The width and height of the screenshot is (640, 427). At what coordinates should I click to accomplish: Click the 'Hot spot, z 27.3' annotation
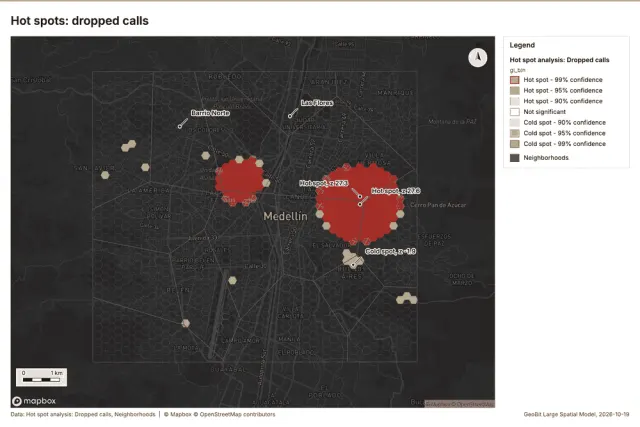point(324,183)
